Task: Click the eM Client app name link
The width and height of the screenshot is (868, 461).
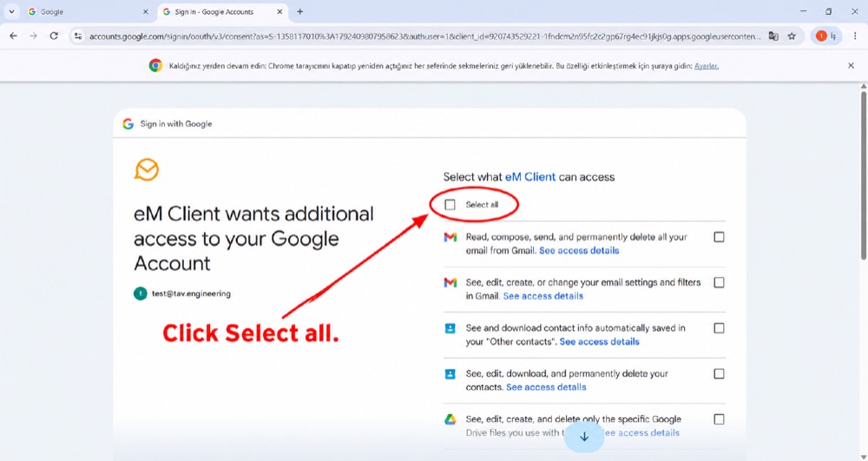Action: click(529, 177)
